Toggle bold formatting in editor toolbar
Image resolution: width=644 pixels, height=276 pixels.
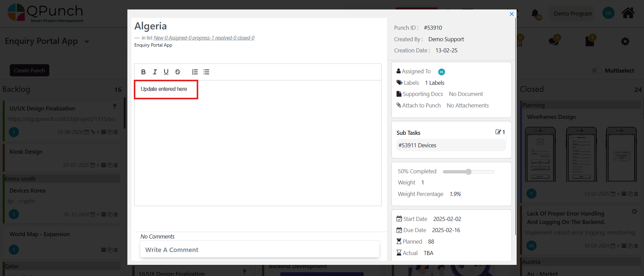pos(143,72)
